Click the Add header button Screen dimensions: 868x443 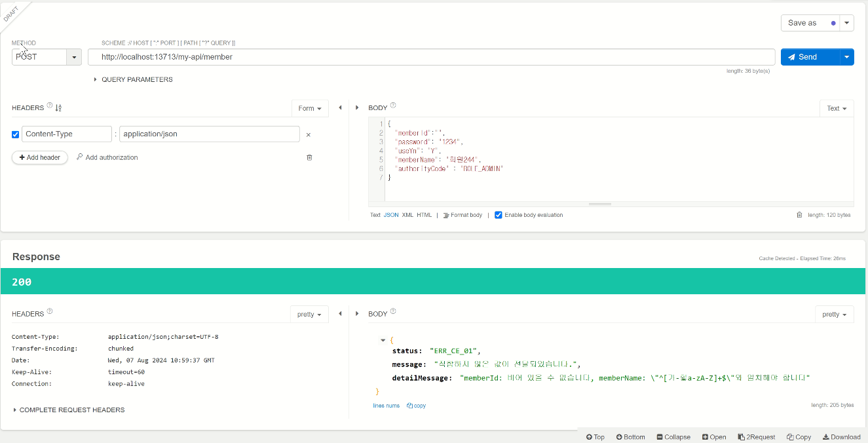pyautogui.click(x=40, y=157)
